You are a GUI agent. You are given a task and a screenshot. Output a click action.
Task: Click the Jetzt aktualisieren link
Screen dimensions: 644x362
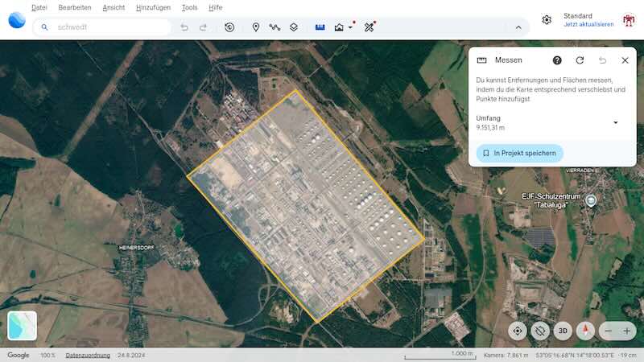coord(588,24)
